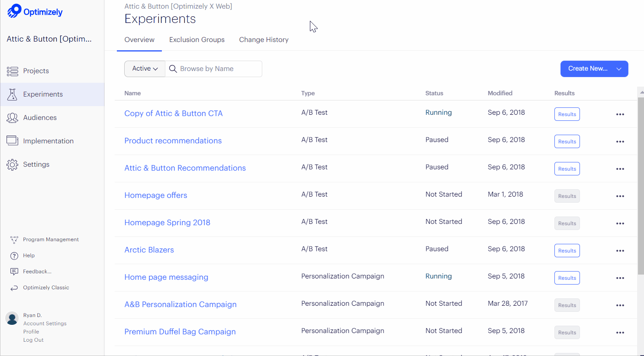Viewport: 644px width, 356px height.
Task: Click the Results button for Homepage offers
Action: (567, 196)
